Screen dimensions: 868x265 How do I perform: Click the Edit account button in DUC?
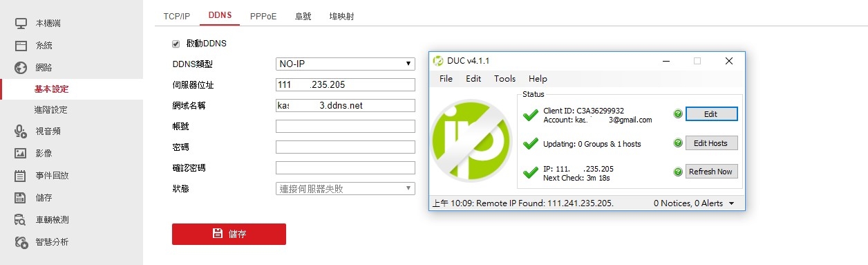click(x=712, y=114)
